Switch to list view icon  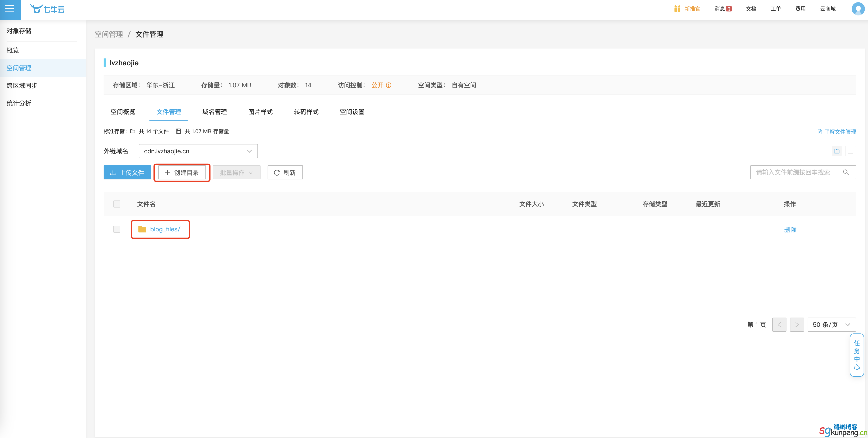point(851,151)
